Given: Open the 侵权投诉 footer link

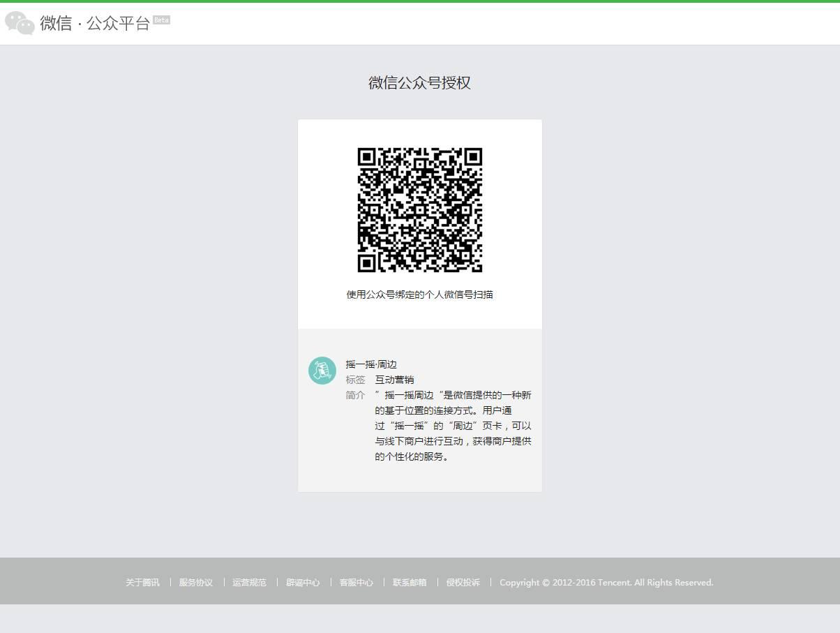Looking at the screenshot, I should click(463, 582).
